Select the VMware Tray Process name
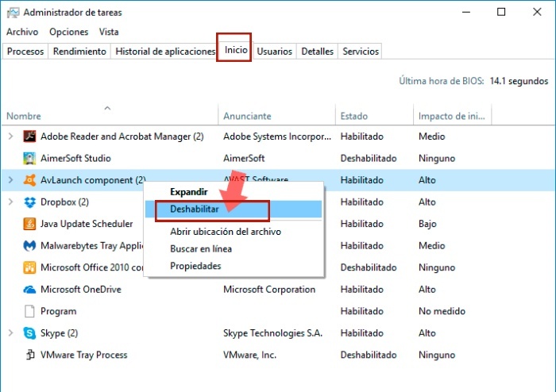This screenshot has height=392, width=556. pyautogui.click(x=83, y=355)
